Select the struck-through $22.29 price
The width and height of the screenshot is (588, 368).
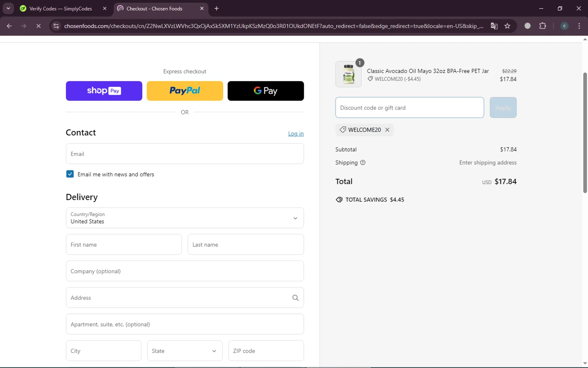coord(509,71)
